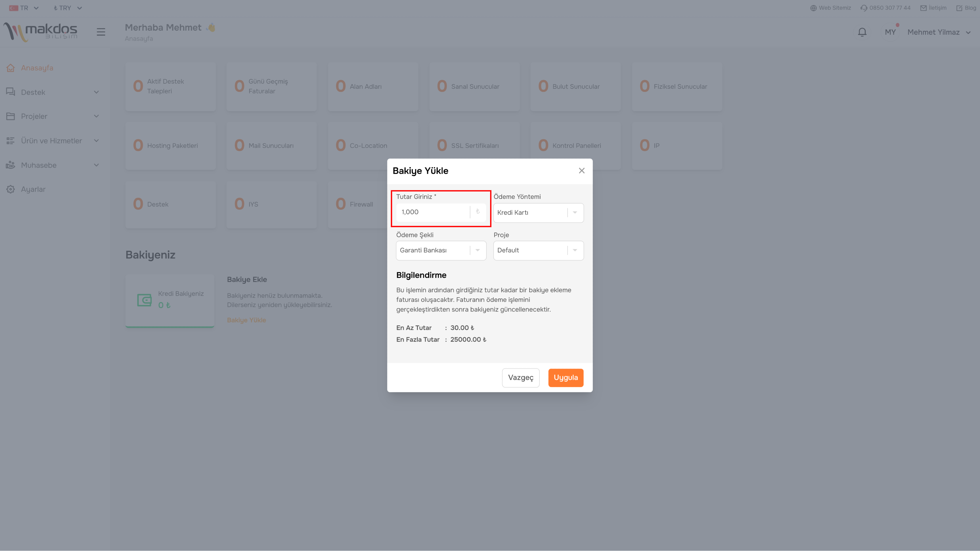Open the TR language selector
Image resolution: width=980 pixels, height=551 pixels.
24,8
